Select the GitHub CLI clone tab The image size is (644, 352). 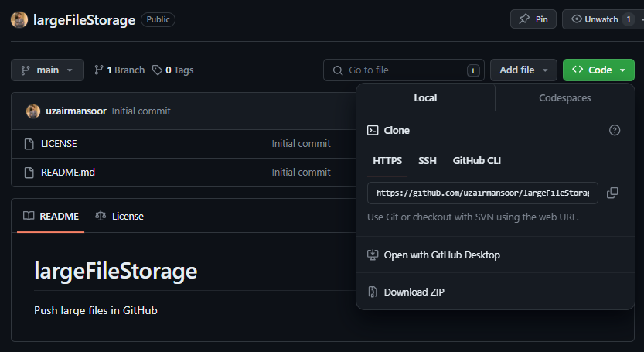[x=477, y=161]
